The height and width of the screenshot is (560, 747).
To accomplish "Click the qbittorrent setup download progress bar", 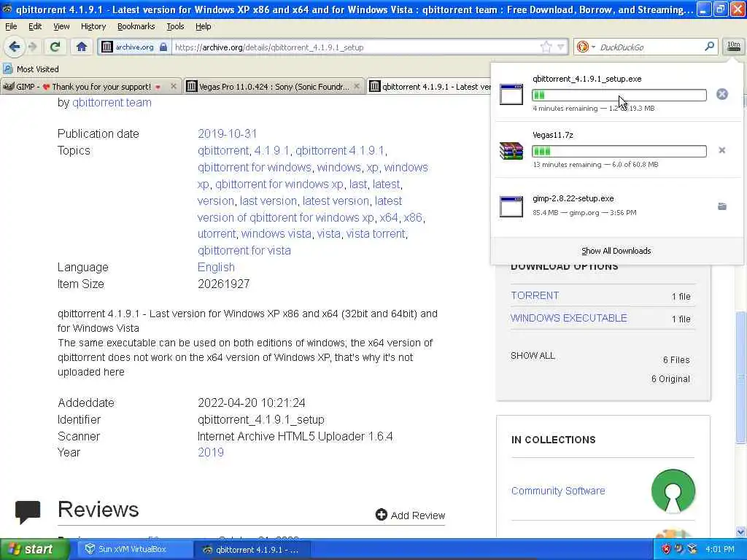I will pyautogui.click(x=619, y=96).
